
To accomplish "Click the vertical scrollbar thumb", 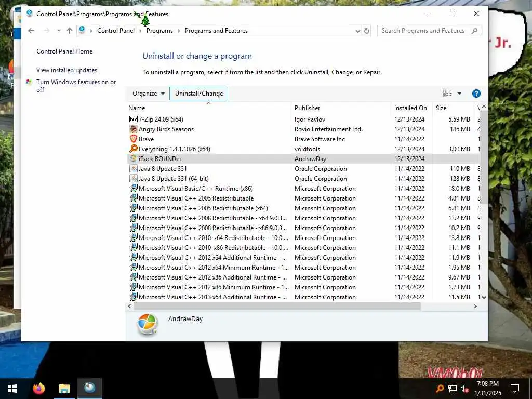I will coord(484,157).
